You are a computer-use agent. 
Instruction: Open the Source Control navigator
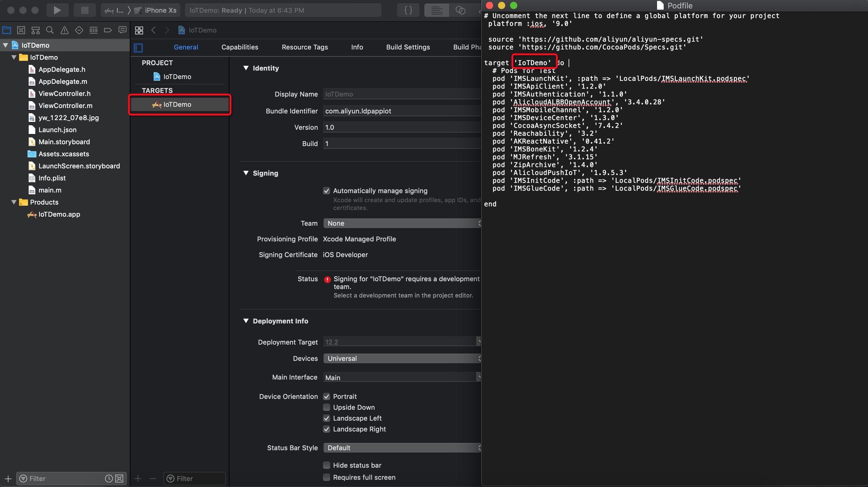(x=21, y=30)
